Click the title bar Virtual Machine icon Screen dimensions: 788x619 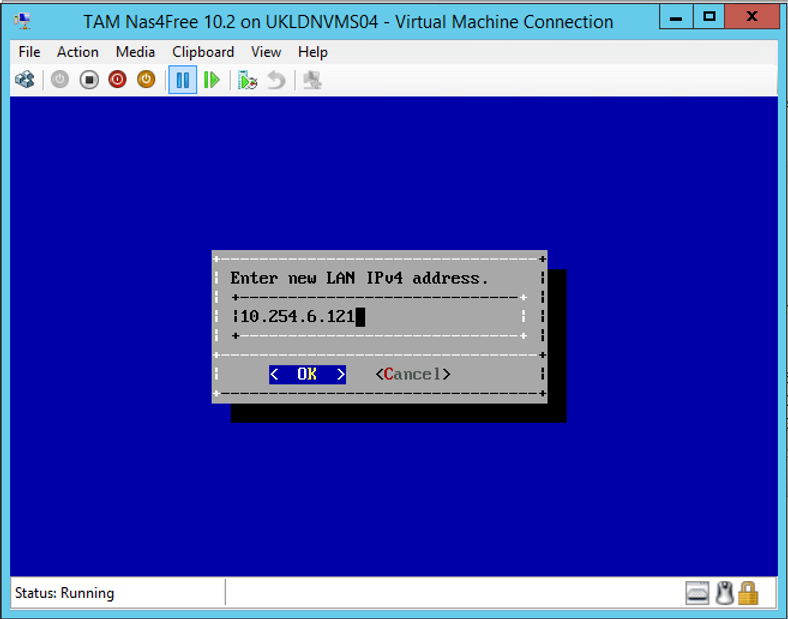(x=23, y=21)
